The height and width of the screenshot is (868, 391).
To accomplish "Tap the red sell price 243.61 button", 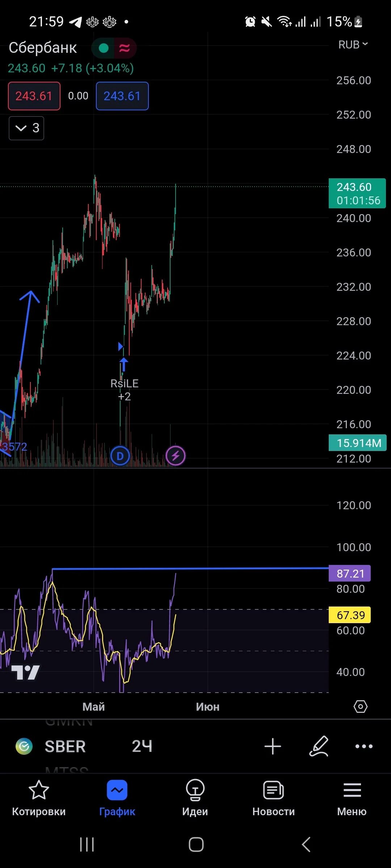I will [34, 96].
